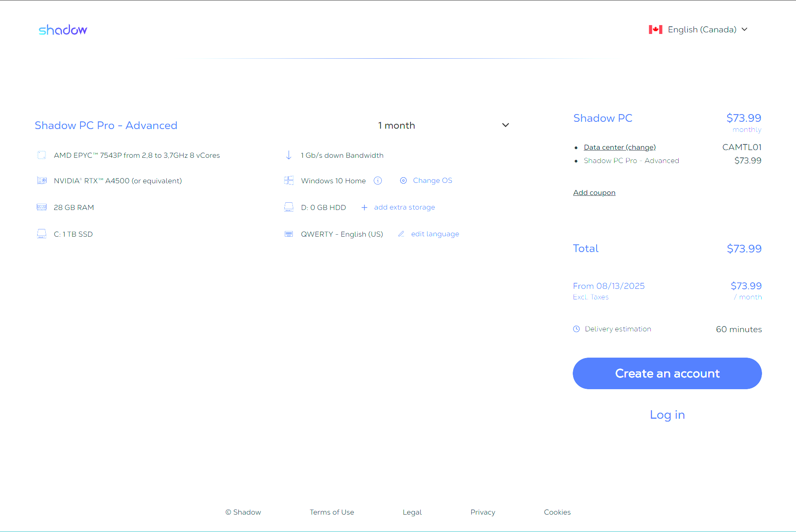This screenshot has width=796, height=532.
Task: Click the NVIDIA GPU icon
Action: 42,181
